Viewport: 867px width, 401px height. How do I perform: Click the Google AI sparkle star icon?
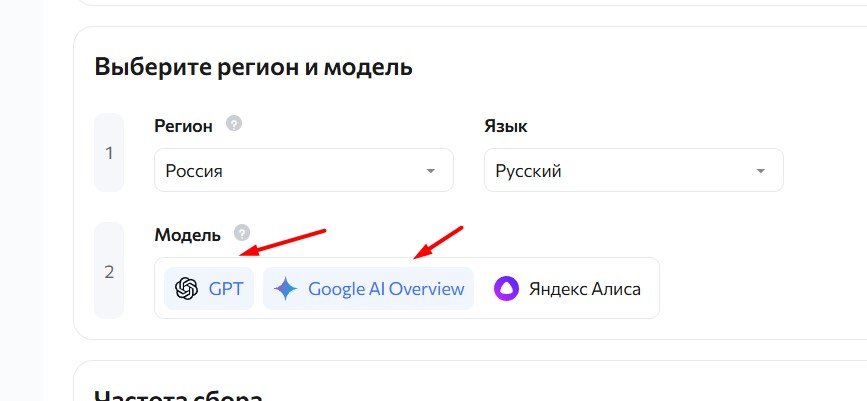286,289
